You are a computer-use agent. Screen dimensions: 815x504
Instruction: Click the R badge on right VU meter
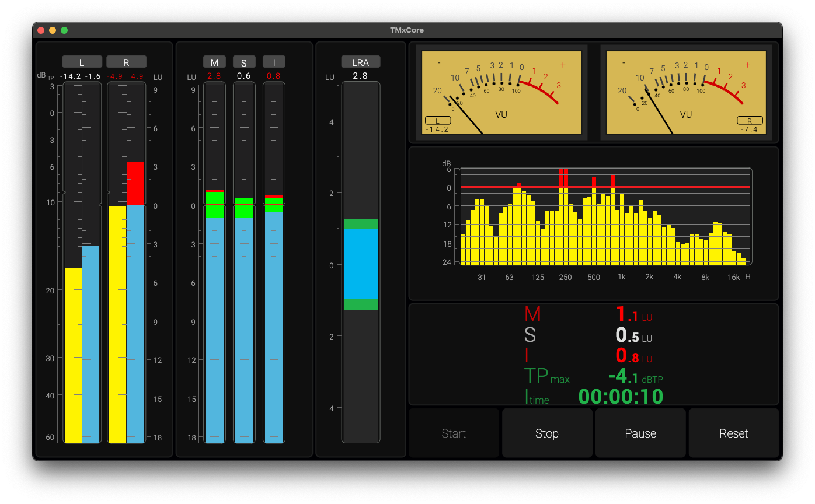click(750, 121)
